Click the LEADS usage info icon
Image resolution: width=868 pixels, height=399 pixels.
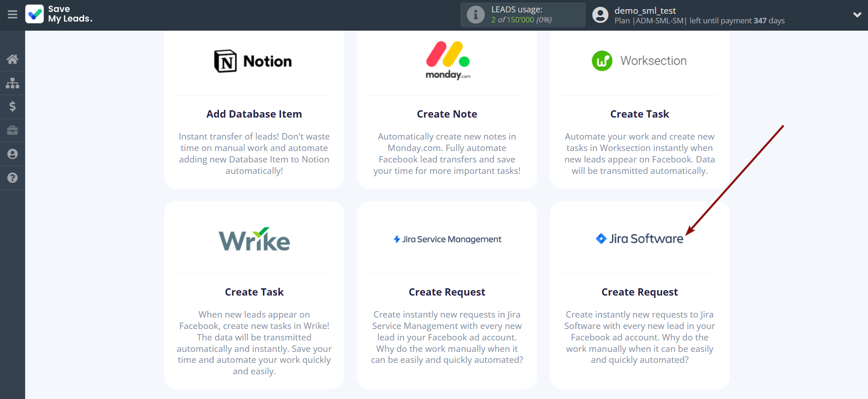[475, 15]
